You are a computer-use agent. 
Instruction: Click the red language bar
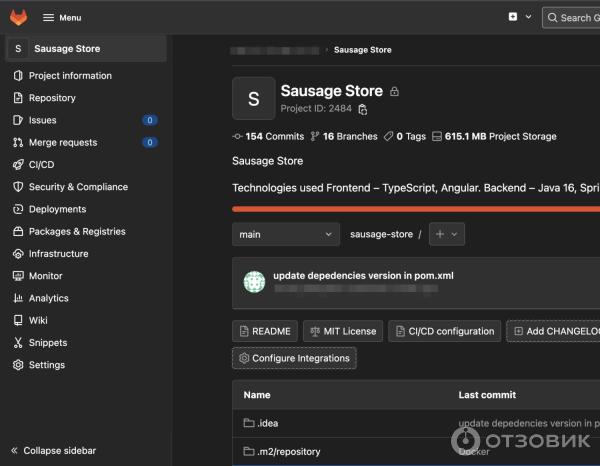(x=416, y=209)
